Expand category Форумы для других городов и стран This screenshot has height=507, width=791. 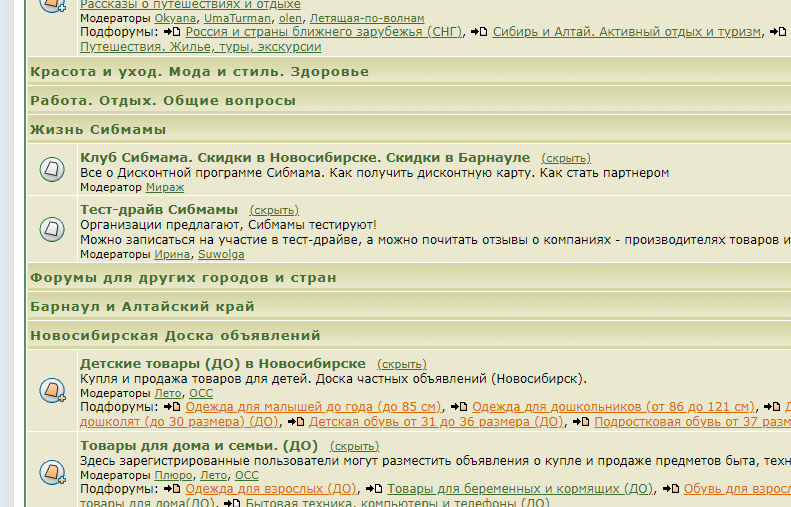[x=183, y=278]
